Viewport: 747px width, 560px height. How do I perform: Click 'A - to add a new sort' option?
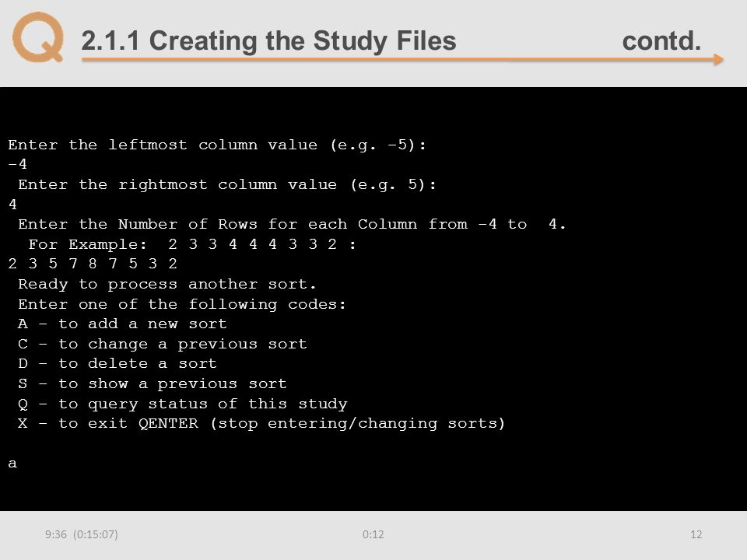[x=122, y=324]
